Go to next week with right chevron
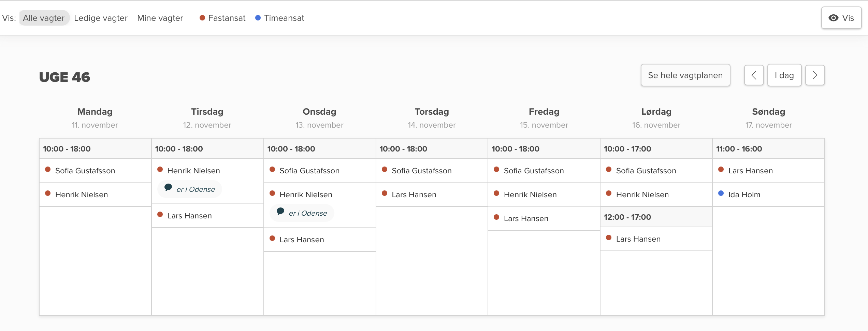 click(815, 75)
